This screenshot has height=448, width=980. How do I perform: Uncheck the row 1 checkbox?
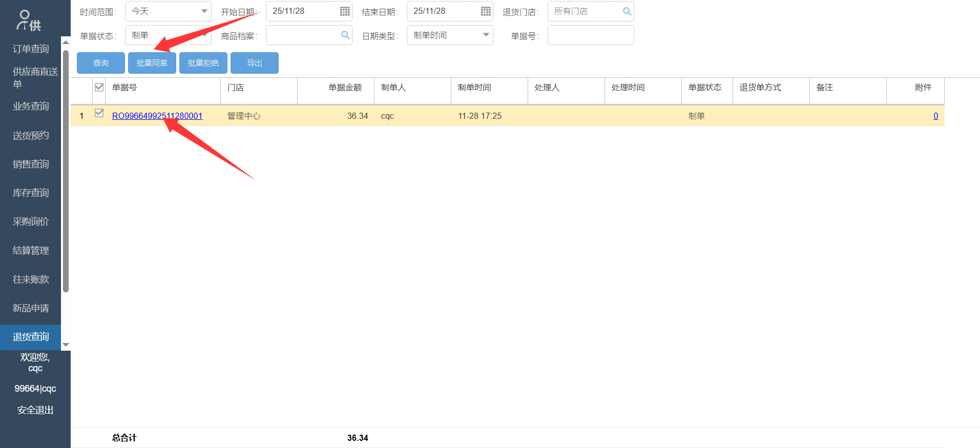pos(99,114)
